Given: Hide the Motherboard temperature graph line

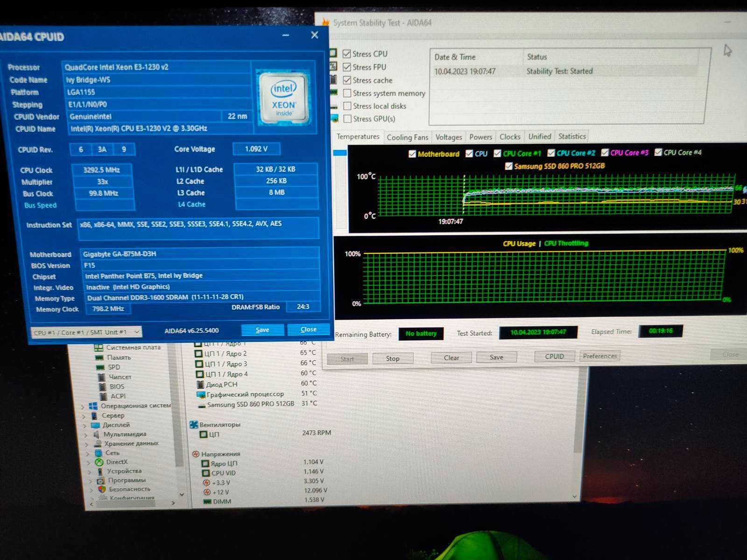Looking at the screenshot, I should pos(412,154).
